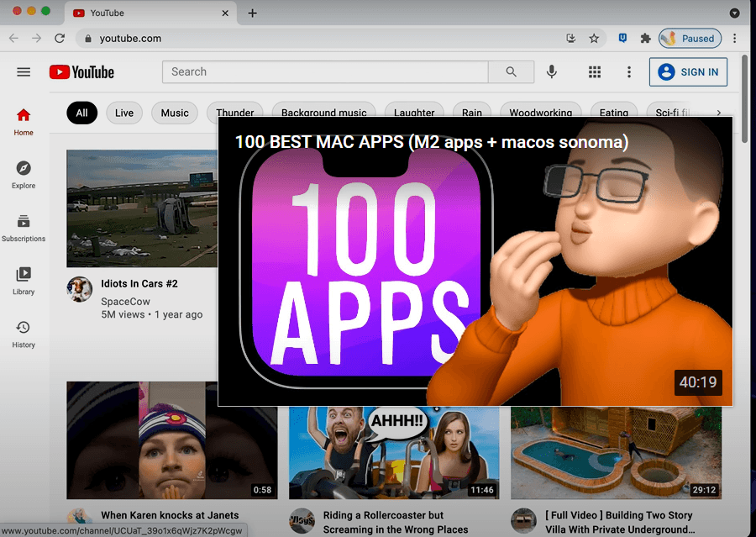Open When Karen knocks at Janets title
This screenshot has width=756, height=537.
pyautogui.click(x=170, y=515)
